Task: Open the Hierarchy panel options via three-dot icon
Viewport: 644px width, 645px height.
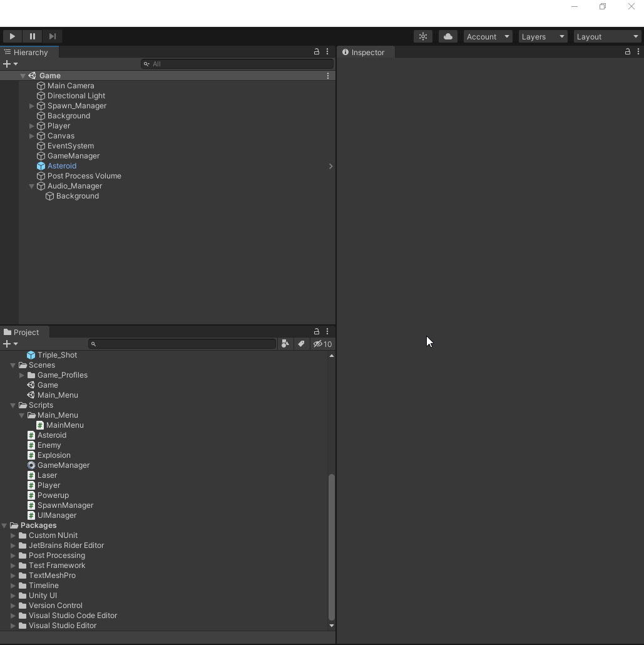Action: pyautogui.click(x=327, y=52)
